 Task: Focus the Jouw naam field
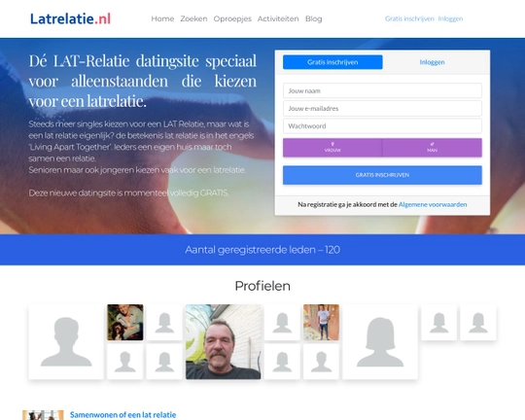click(x=382, y=90)
